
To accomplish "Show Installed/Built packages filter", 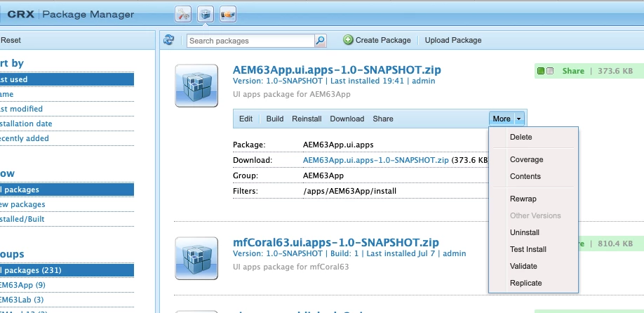I will pos(67,219).
